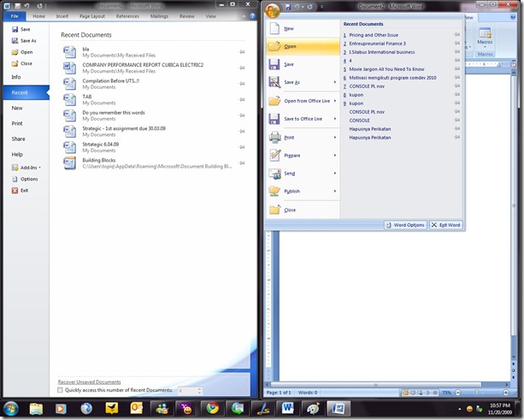
Task: Pin 'TAB' document in the recent list
Action: point(242,99)
